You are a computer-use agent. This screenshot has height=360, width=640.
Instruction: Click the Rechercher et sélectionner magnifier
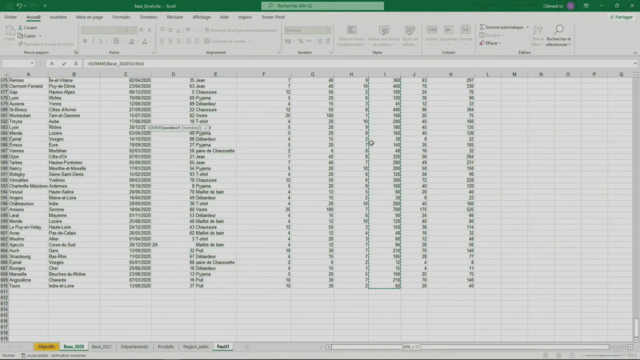[559, 30]
